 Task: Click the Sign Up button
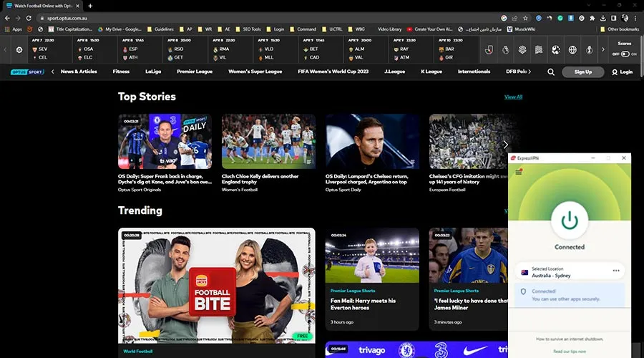pyautogui.click(x=582, y=72)
